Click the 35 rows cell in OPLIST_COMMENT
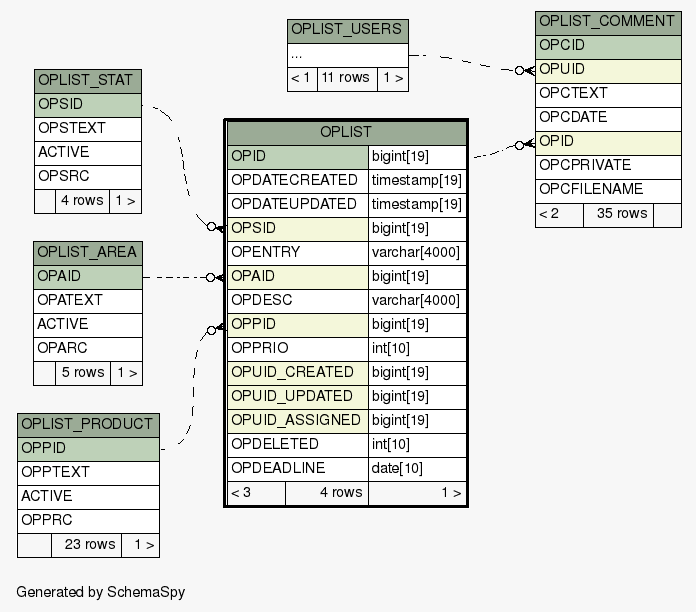 620,213
